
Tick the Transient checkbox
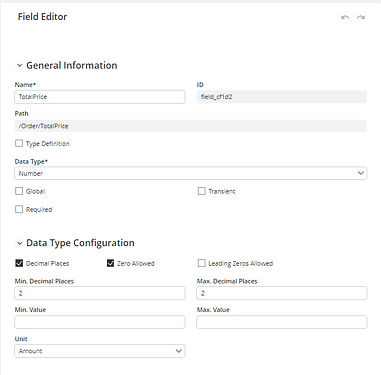coord(202,191)
